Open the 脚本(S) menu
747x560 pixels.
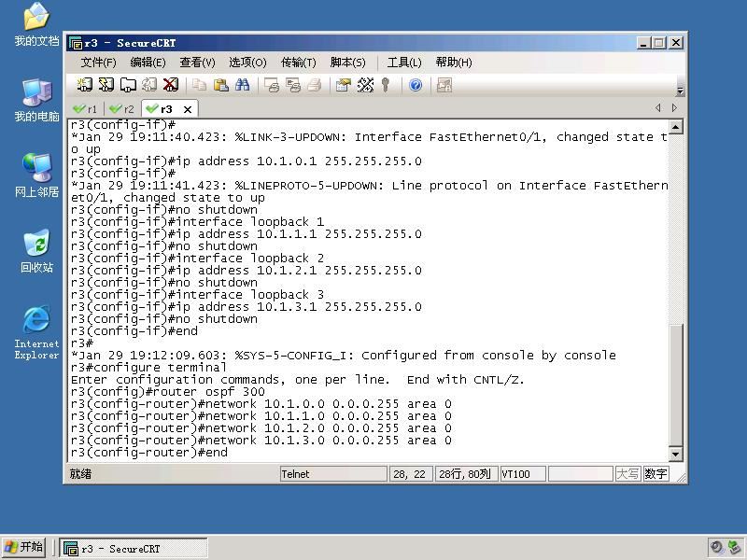coord(347,63)
